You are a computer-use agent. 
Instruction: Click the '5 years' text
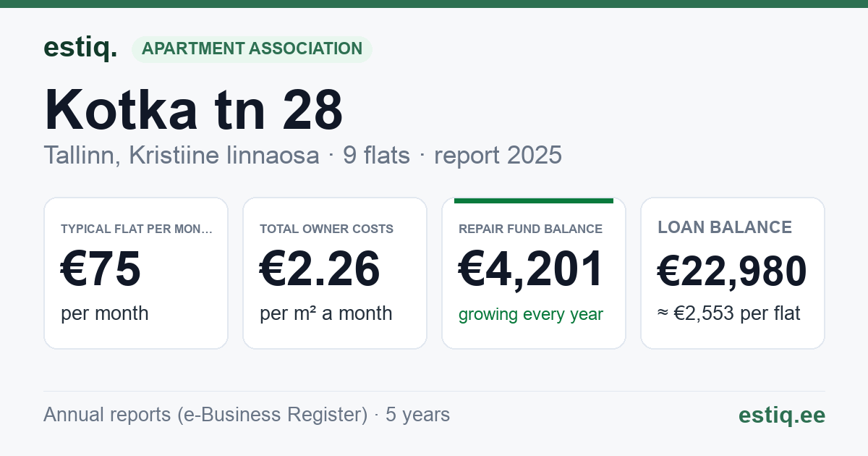click(417, 415)
